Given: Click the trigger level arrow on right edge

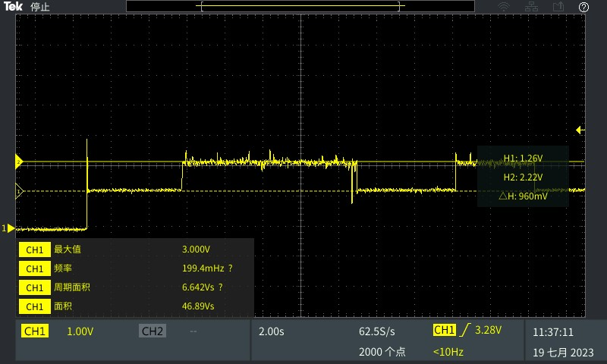Looking at the screenshot, I should [580, 130].
